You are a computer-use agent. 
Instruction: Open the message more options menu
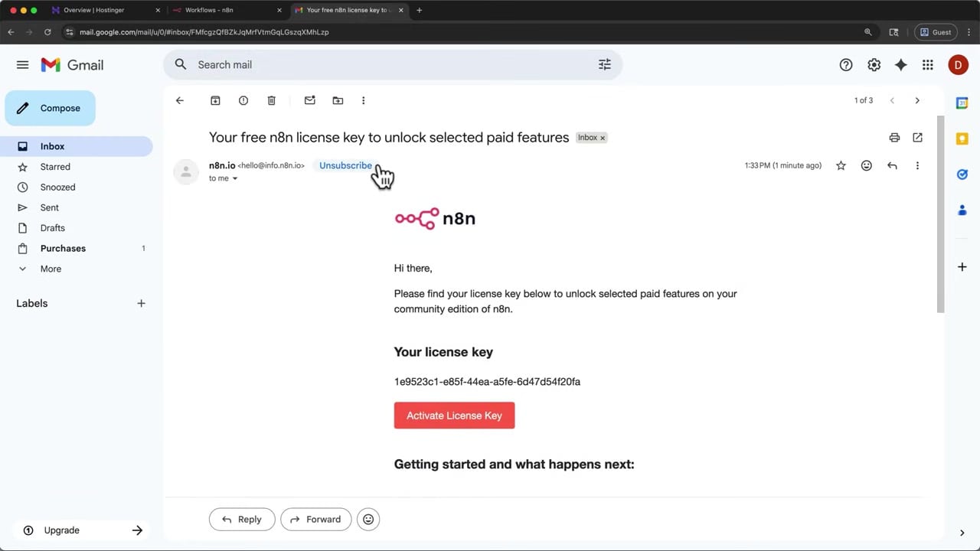coord(917,165)
